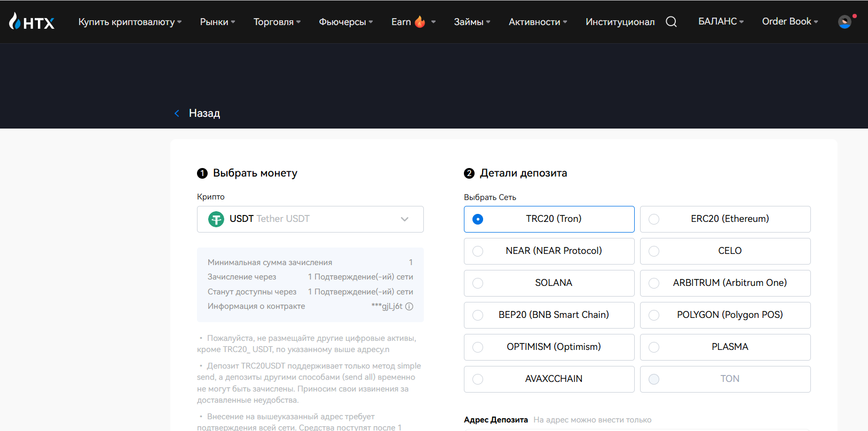
Task: Click the Выбрать Сеть label
Action: (x=490, y=197)
